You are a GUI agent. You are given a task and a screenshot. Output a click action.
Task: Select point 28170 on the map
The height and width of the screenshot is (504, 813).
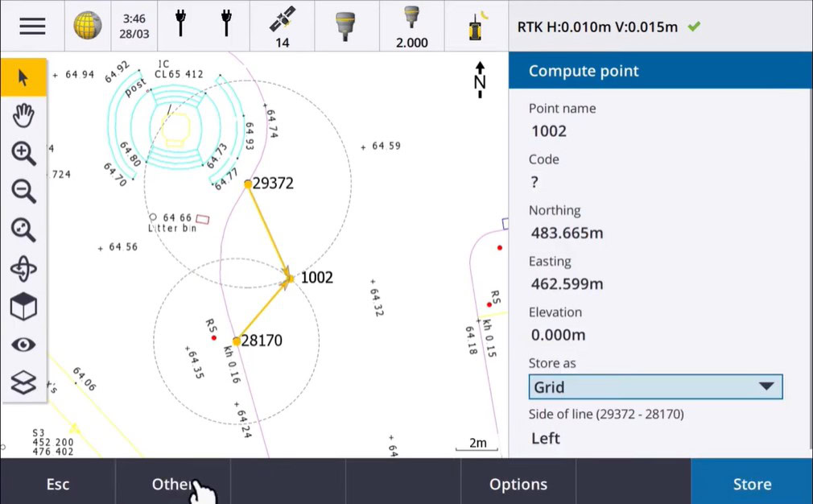coord(237,341)
